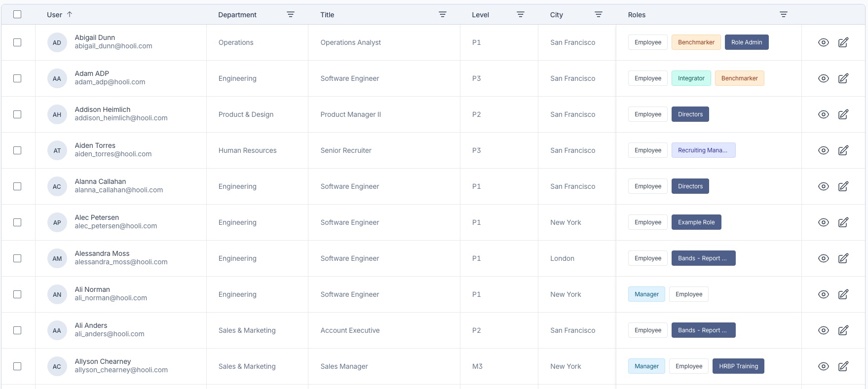Toggle the select-all checkbox in header
Viewport: 868px width, 389px height.
pyautogui.click(x=17, y=14)
